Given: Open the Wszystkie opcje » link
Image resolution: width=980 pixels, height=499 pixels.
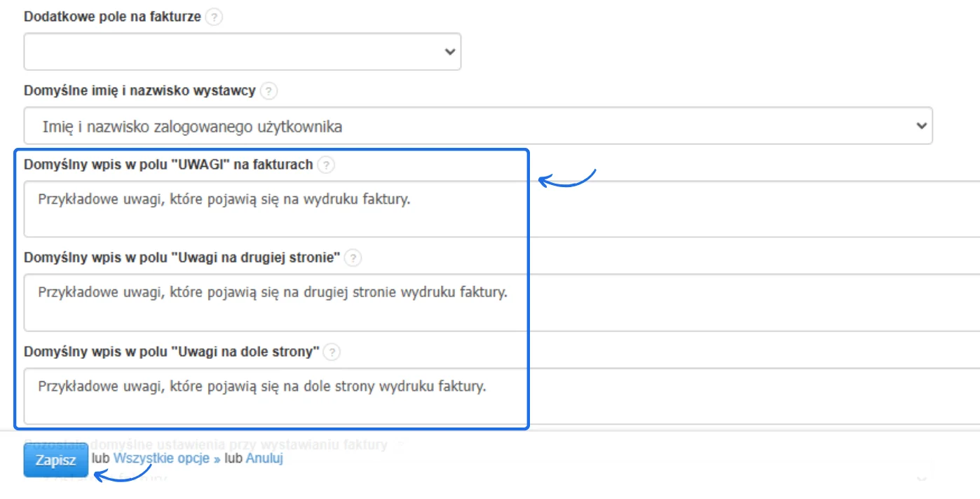Looking at the screenshot, I should pos(167,459).
